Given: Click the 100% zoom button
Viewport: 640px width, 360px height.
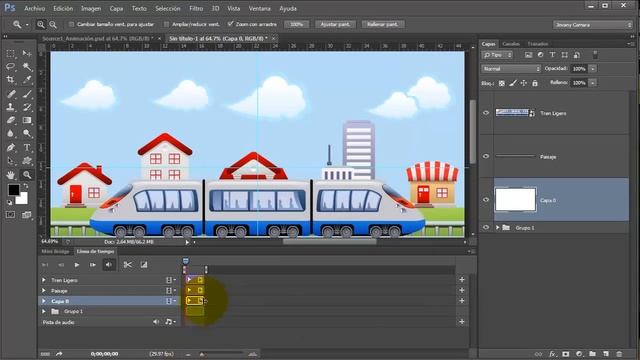Looking at the screenshot, I should (x=296, y=24).
